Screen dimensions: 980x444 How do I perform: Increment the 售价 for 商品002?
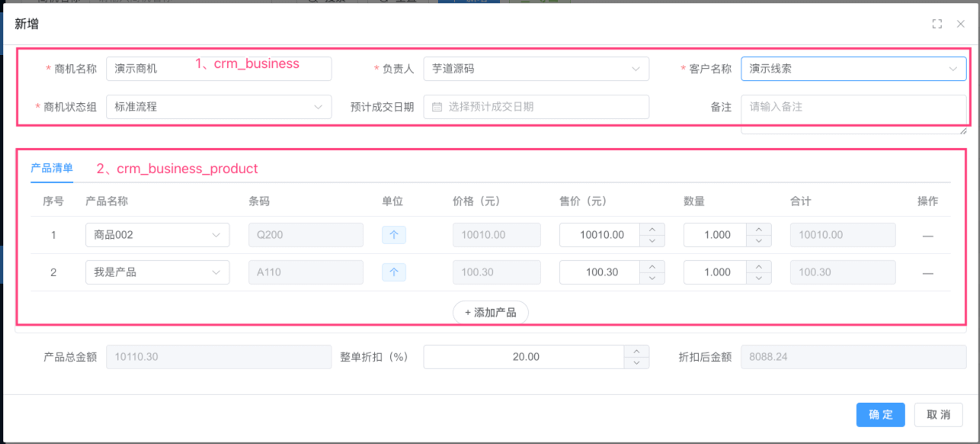click(652, 230)
